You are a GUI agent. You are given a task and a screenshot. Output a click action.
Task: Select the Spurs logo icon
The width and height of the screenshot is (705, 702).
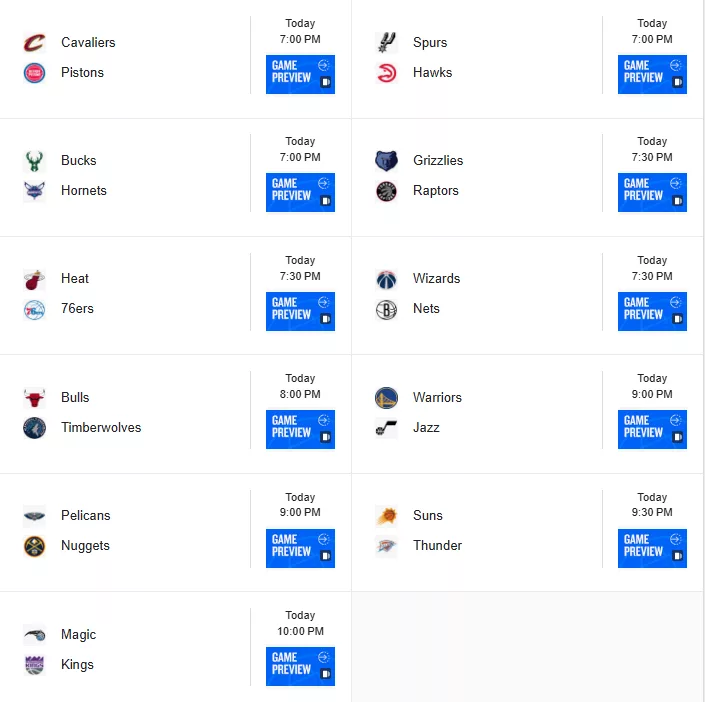[386, 43]
